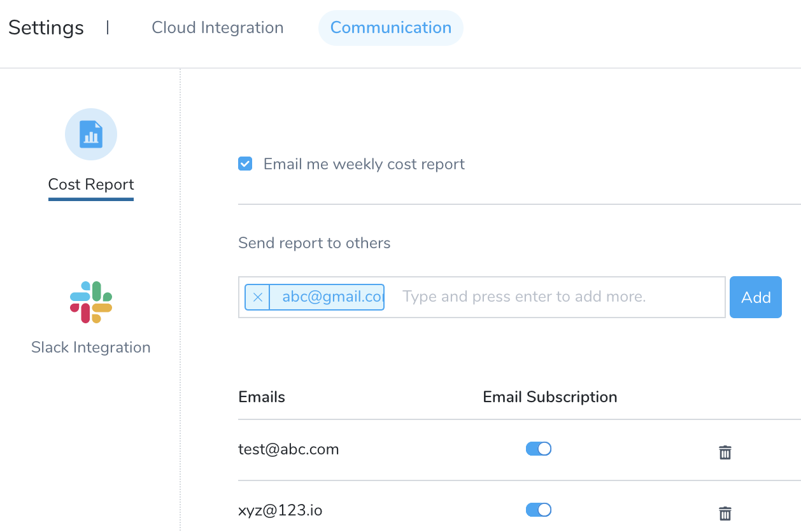Click the Add button
This screenshot has height=532, width=801.
756,297
